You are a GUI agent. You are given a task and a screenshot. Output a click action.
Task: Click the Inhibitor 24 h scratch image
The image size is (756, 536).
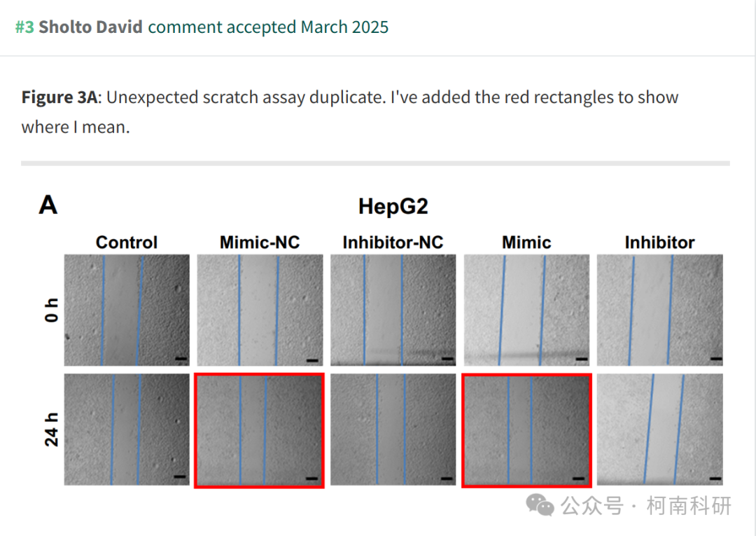[659, 430]
